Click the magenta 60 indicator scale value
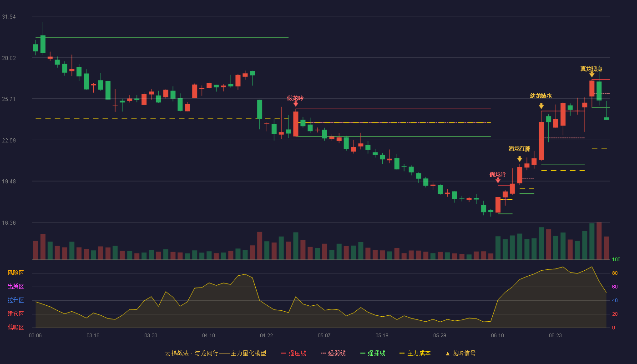637x364 pixels. 614,287
